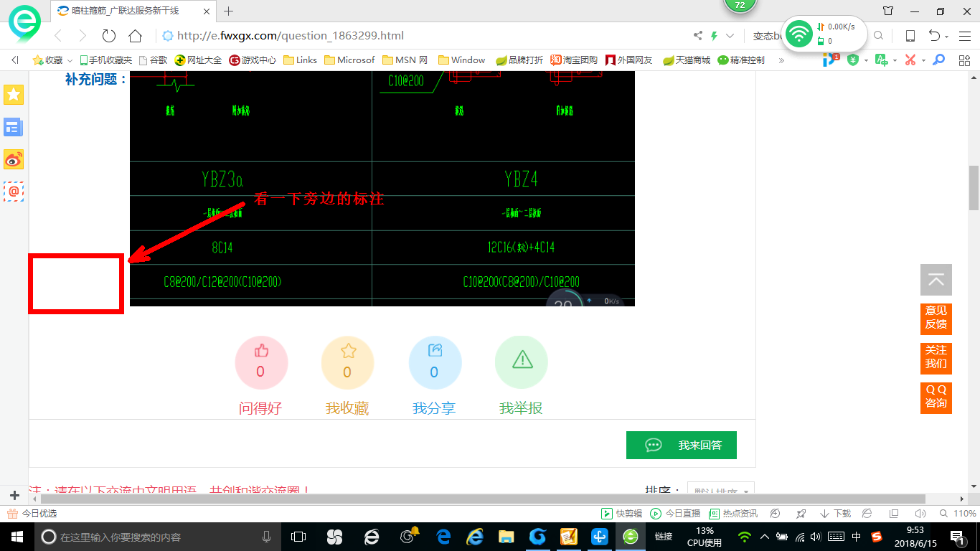Expand the undo history dropdown arrow
Screen dimensions: 980x551
tap(947, 37)
